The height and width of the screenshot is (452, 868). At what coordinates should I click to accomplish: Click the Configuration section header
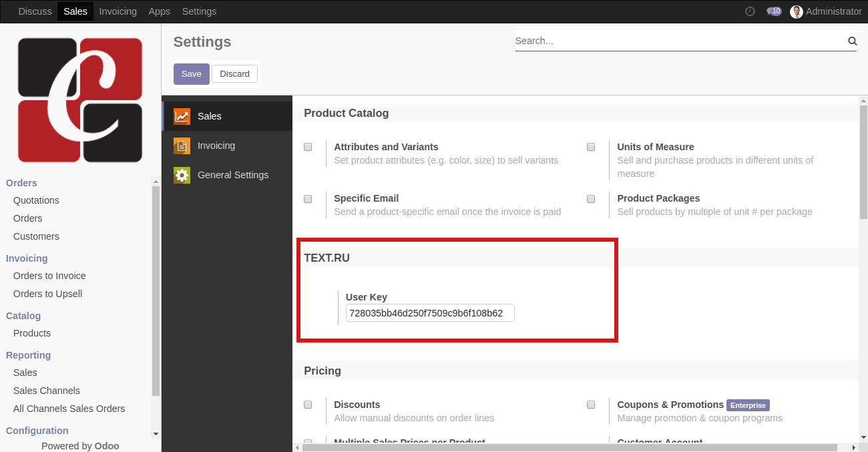click(37, 431)
